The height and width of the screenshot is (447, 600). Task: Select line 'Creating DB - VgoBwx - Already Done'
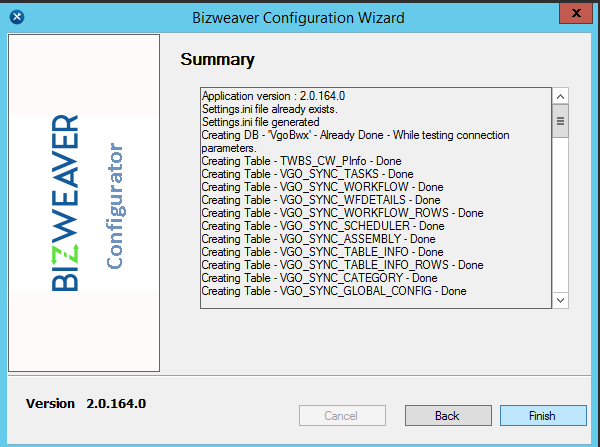pos(355,141)
